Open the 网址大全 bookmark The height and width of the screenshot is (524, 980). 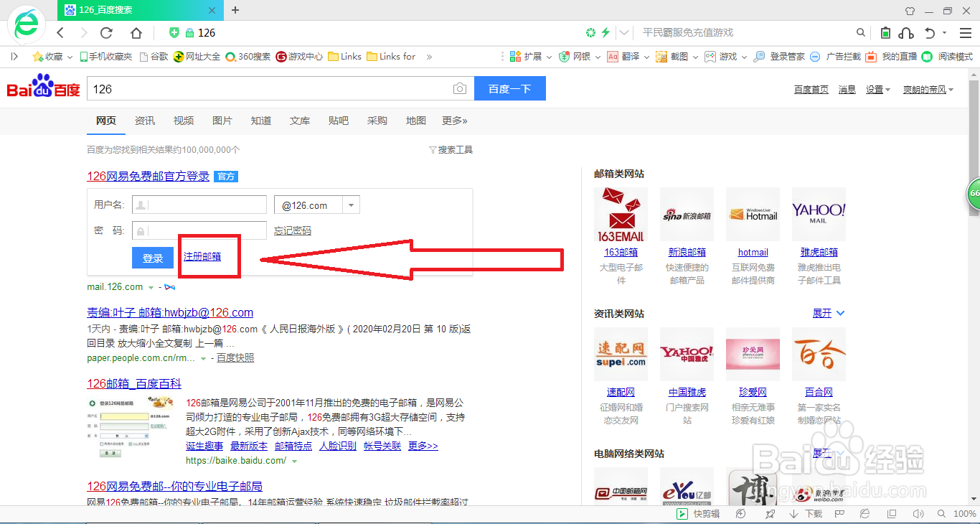point(197,57)
